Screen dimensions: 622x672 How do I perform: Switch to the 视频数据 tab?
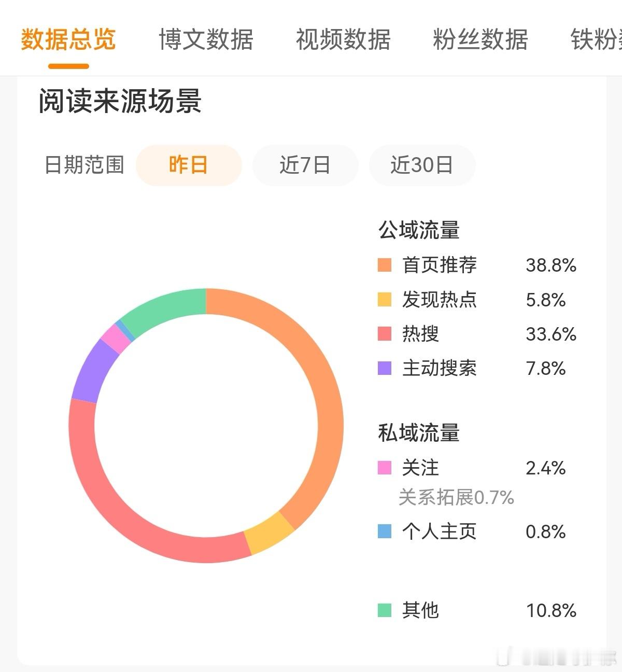(343, 40)
